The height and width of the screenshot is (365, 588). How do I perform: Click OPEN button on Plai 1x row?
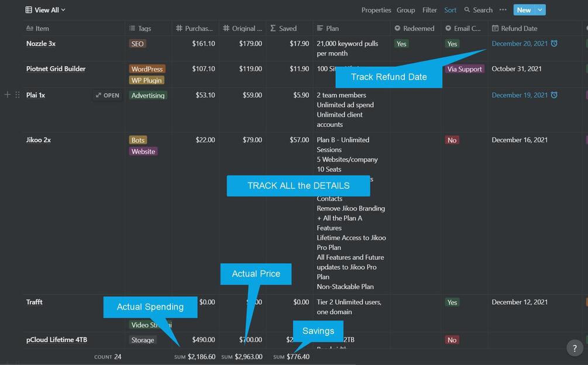pos(108,95)
